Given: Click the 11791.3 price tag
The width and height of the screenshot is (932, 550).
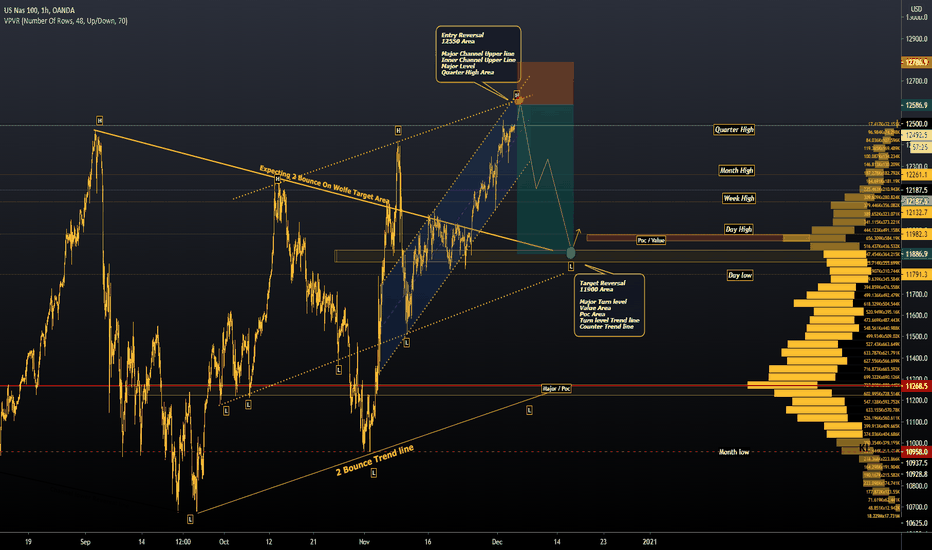Looking at the screenshot, I should tap(917, 275).
